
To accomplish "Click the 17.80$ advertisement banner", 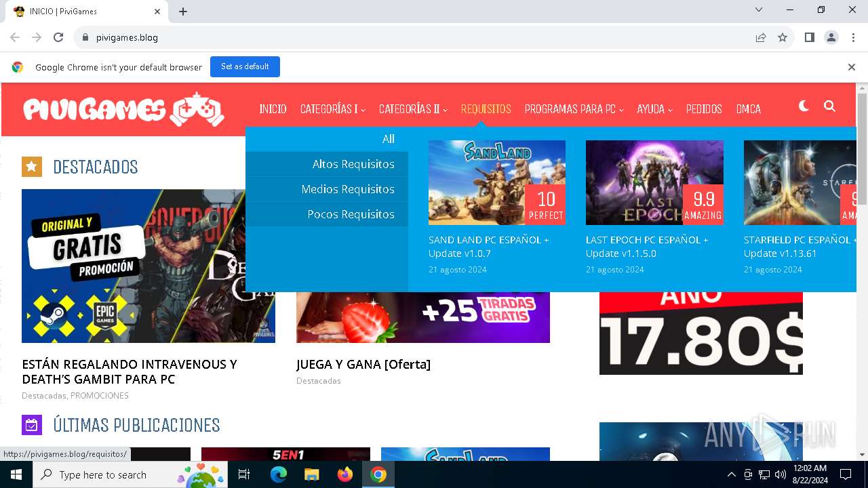I will (x=701, y=333).
